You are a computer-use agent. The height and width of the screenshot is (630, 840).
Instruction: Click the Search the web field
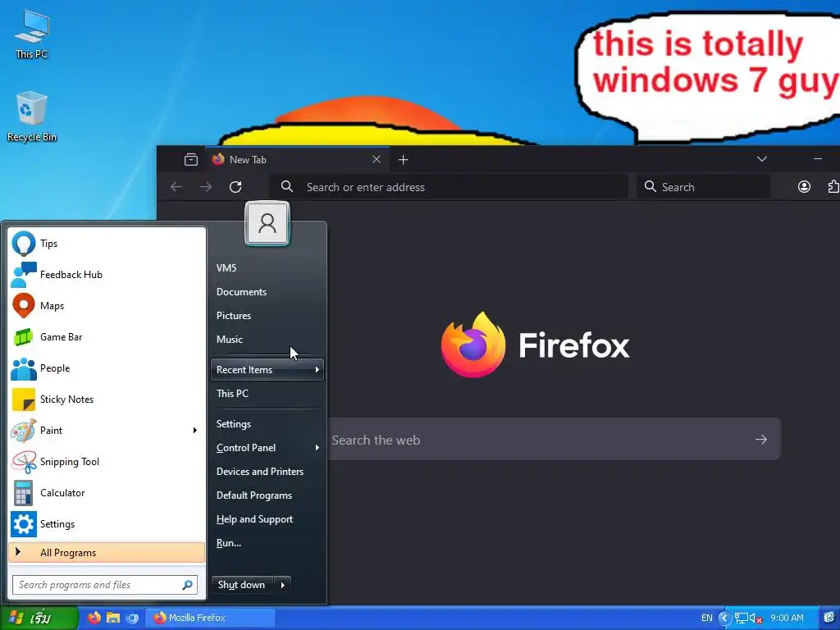point(555,440)
